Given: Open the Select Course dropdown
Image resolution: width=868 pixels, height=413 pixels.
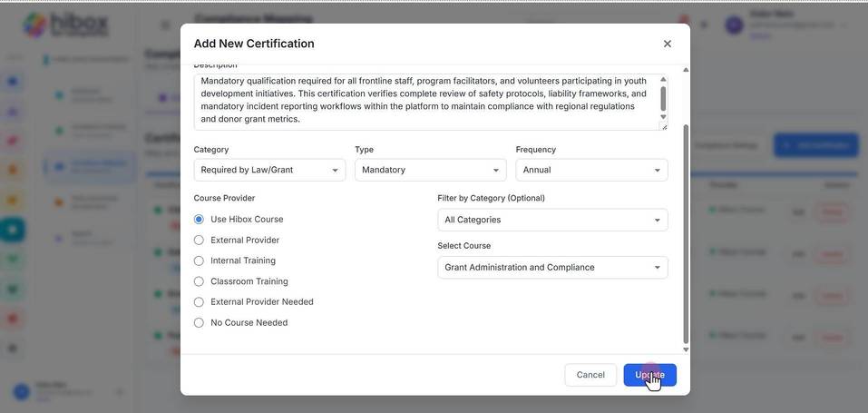Looking at the screenshot, I should tap(552, 267).
